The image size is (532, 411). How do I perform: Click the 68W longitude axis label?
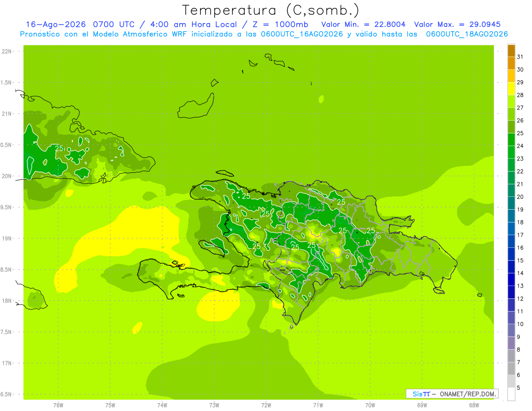click(473, 405)
